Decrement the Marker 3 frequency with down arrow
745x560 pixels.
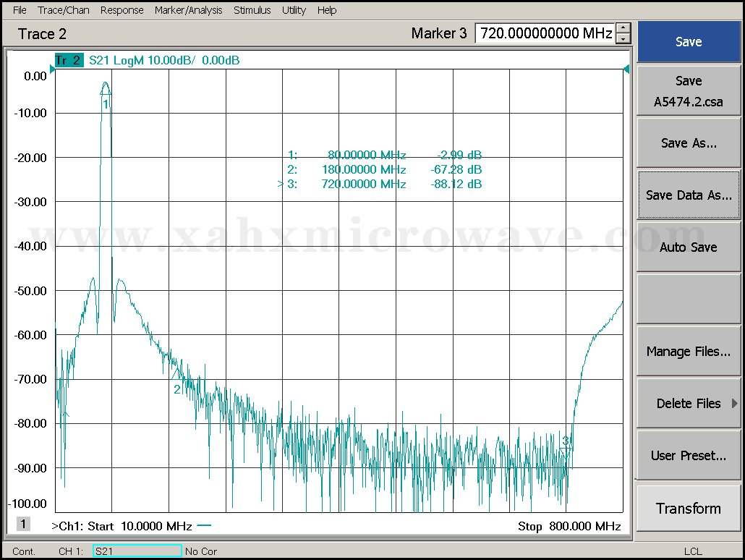623,39
